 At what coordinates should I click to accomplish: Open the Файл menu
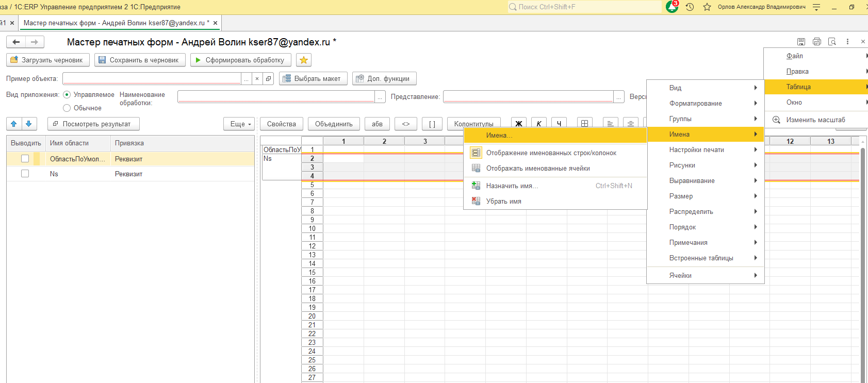click(816, 56)
